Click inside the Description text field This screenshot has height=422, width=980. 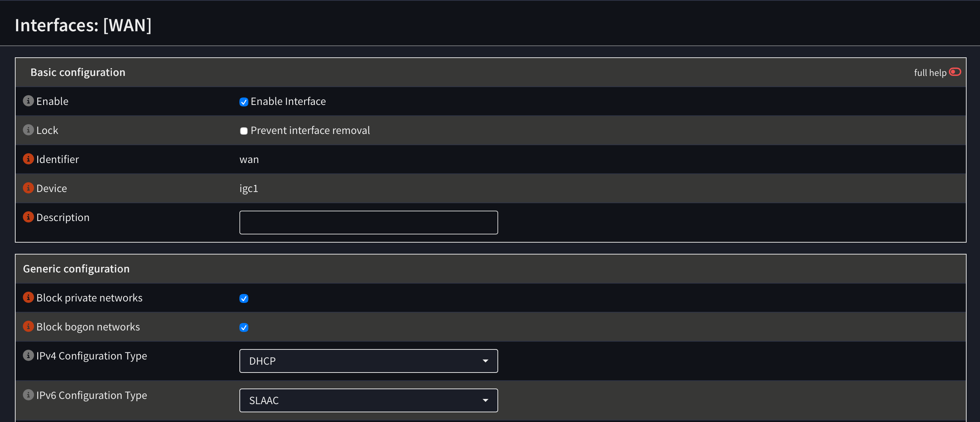click(x=368, y=223)
